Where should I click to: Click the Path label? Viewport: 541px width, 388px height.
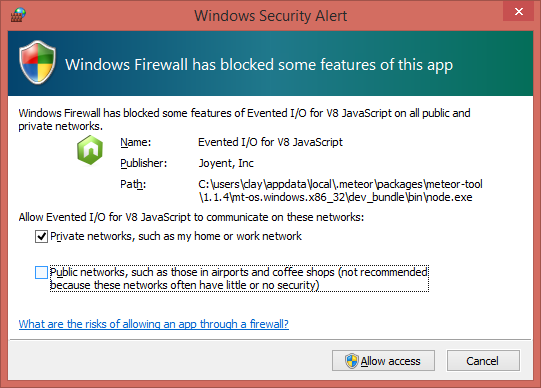coord(133,184)
